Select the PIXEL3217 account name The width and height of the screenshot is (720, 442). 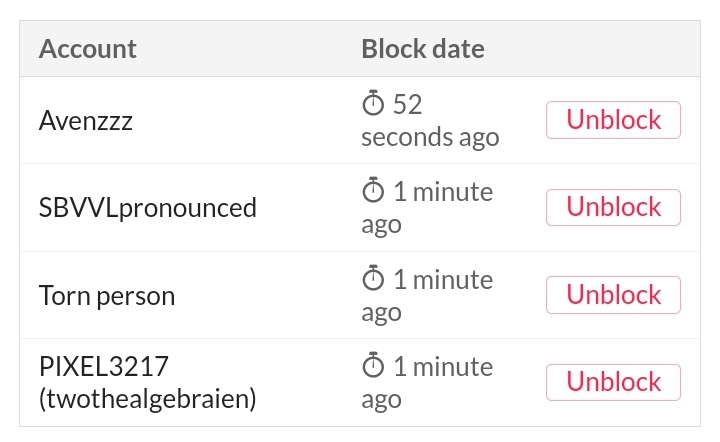[x=104, y=366]
